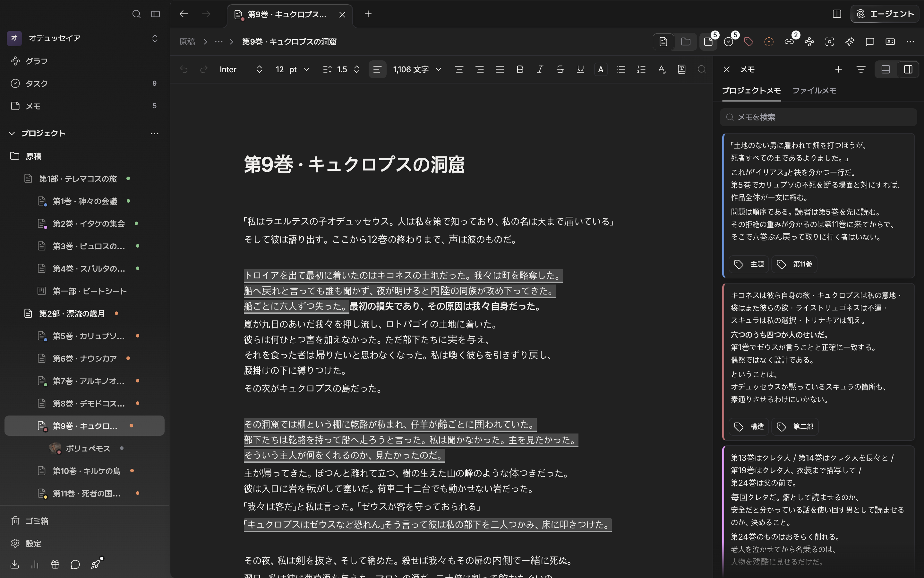Open a new tab with the plus
This screenshot has width=924, height=578.
tap(368, 14)
